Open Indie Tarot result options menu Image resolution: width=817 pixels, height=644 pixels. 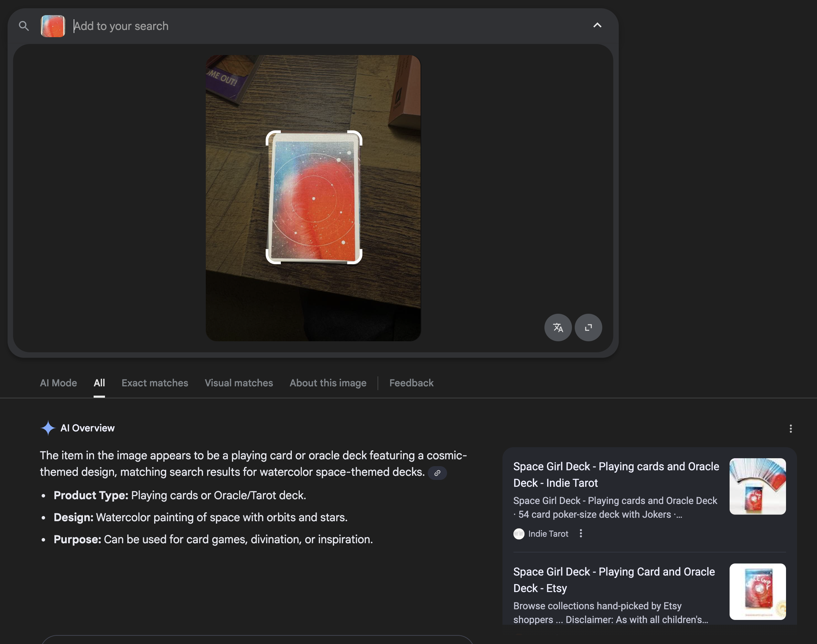(x=581, y=534)
